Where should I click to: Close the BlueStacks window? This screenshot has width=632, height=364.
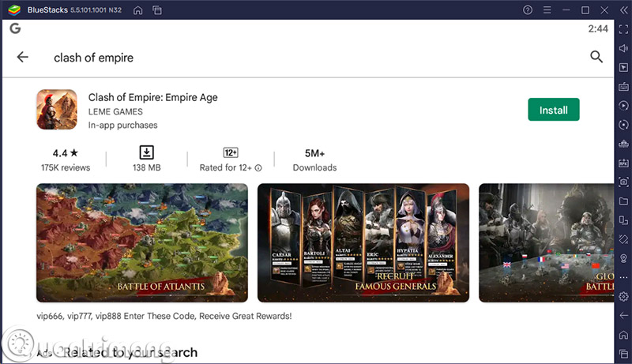(604, 10)
